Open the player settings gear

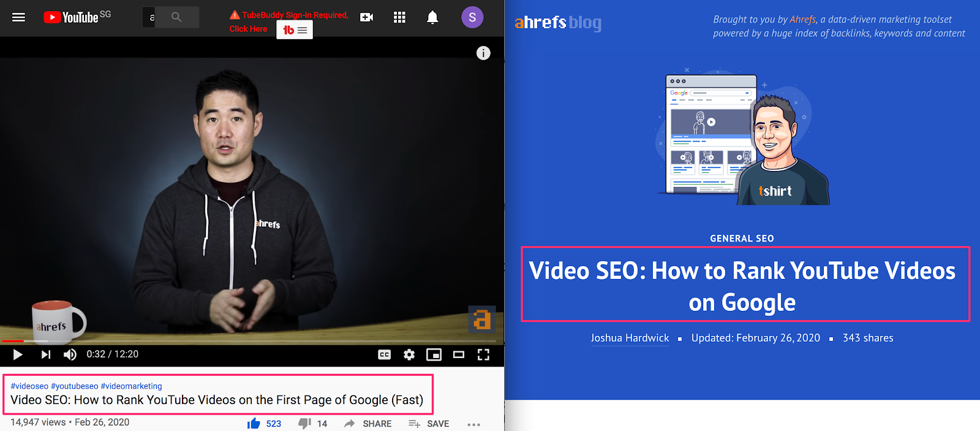(x=409, y=354)
